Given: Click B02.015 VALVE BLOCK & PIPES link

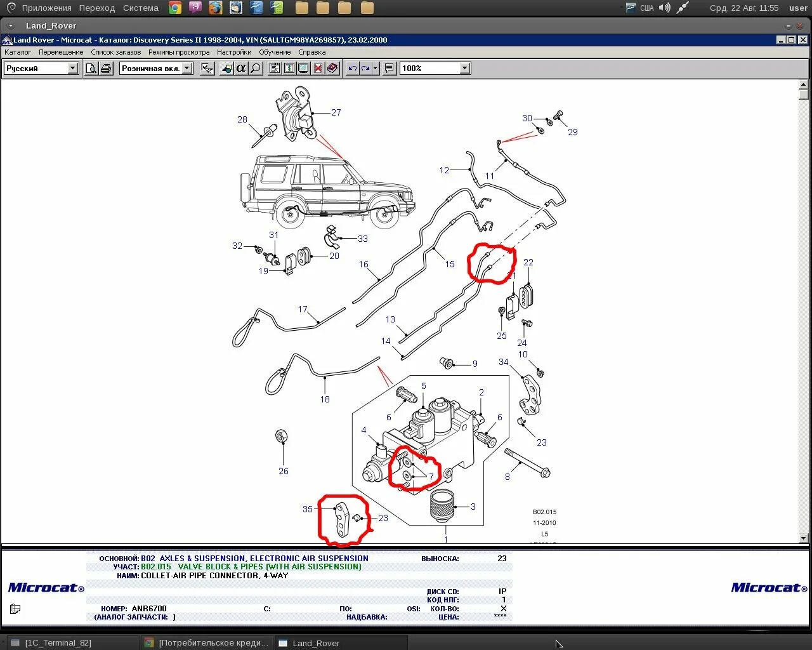Looking at the screenshot, I should (x=251, y=567).
